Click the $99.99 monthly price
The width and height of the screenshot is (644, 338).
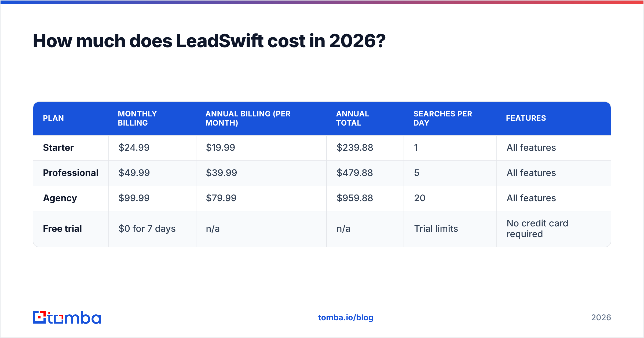click(x=134, y=198)
